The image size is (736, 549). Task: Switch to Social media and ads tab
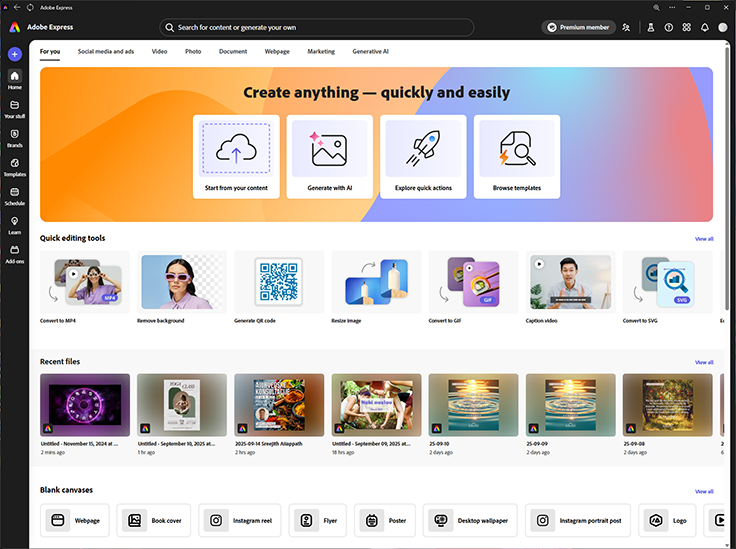tap(106, 51)
